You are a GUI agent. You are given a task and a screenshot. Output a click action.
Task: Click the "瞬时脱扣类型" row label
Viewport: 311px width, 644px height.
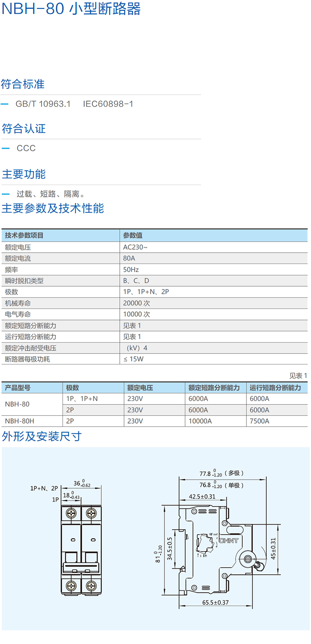(24, 281)
